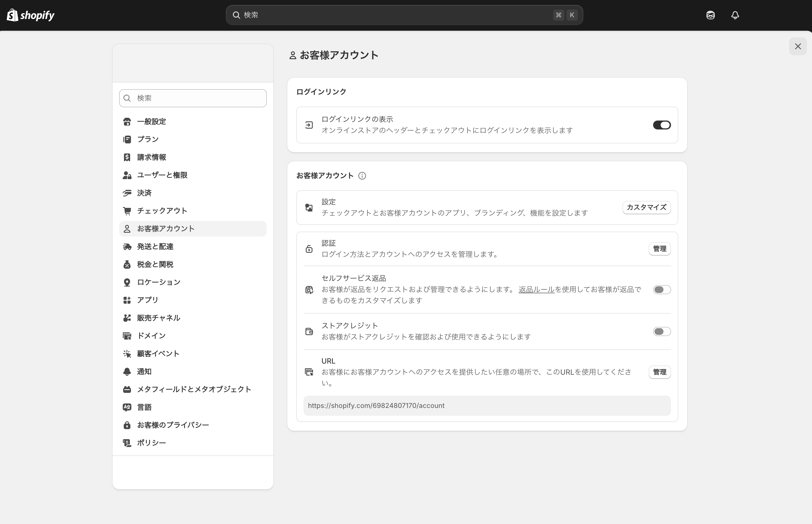Follow the 返品ルール link
The height and width of the screenshot is (524, 812).
536,290
